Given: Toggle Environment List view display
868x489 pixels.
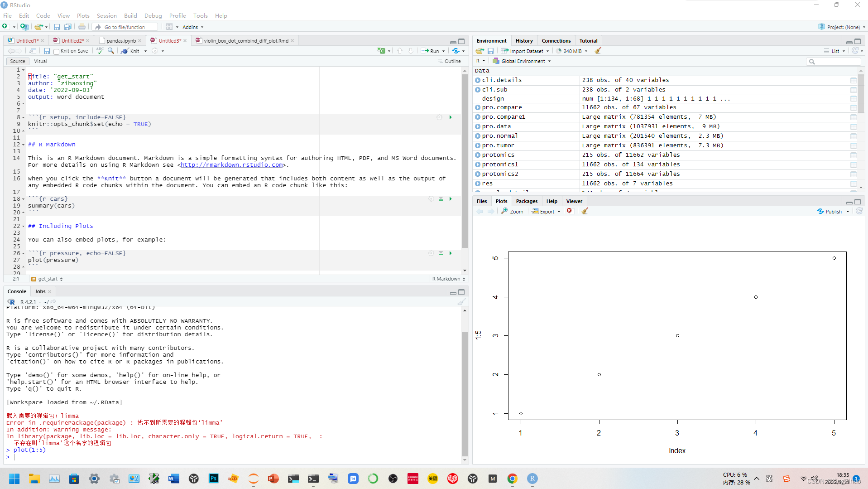Looking at the screenshot, I should [834, 51].
